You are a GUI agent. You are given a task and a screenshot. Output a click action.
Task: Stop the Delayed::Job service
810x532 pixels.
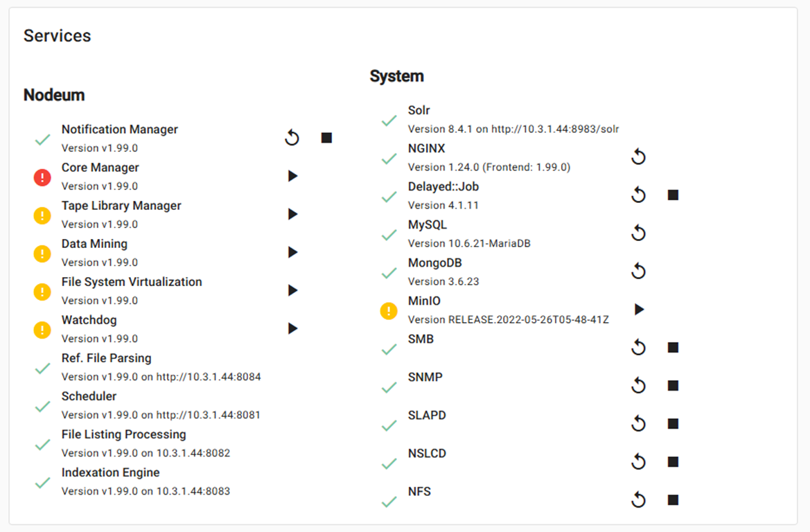pos(672,195)
